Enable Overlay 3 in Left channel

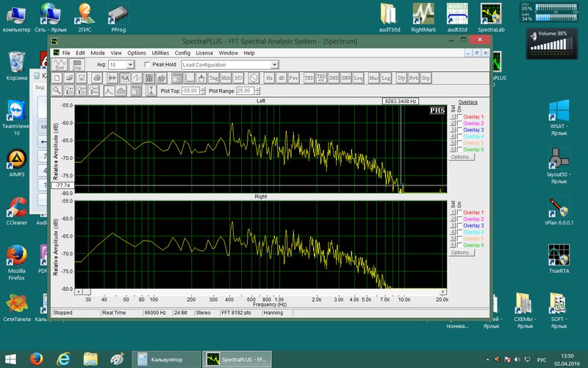coord(459,130)
